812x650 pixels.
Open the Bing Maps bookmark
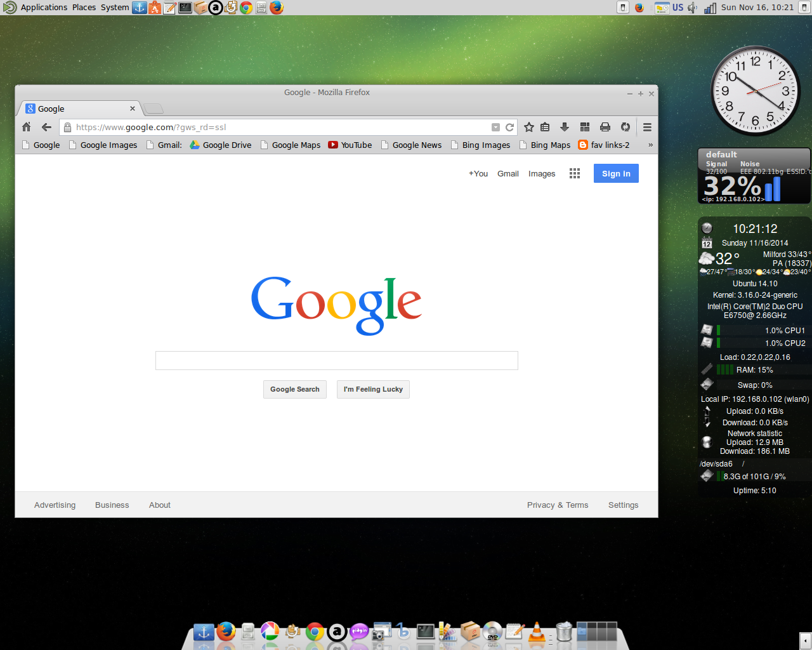point(544,145)
